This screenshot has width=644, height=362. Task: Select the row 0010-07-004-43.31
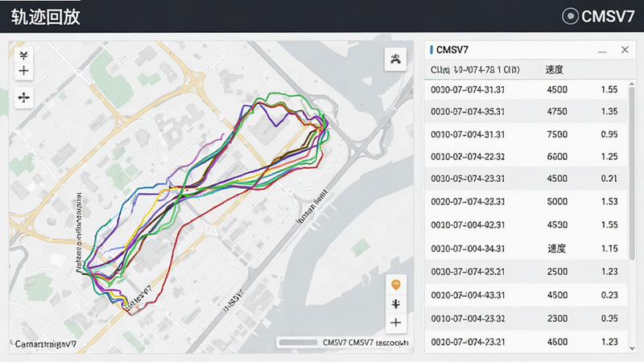526,294
